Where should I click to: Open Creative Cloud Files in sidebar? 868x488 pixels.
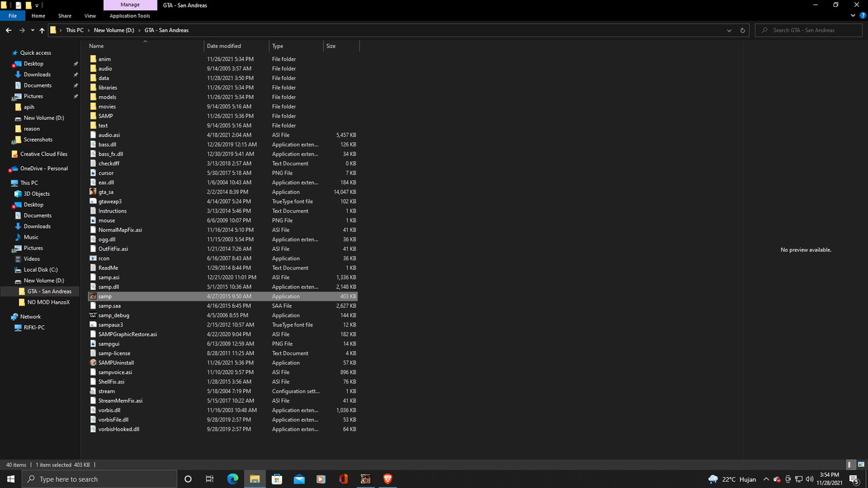[43, 154]
